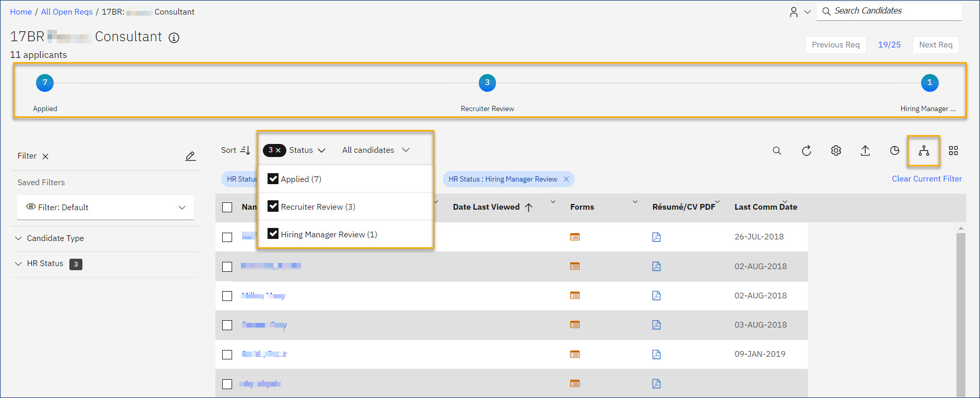The height and width of the screenshot is (398, 980).
Task: Click the hierarchy workflow view icon
Action: 924,151
